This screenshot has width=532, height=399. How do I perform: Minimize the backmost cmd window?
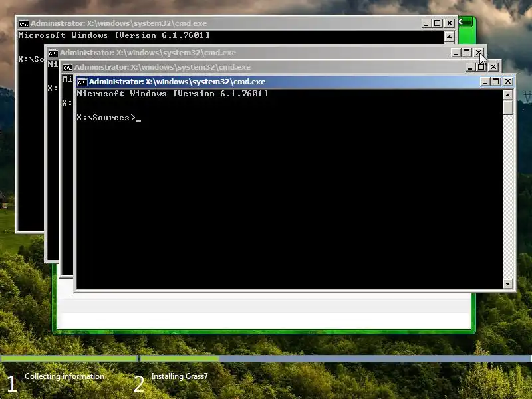426,23
